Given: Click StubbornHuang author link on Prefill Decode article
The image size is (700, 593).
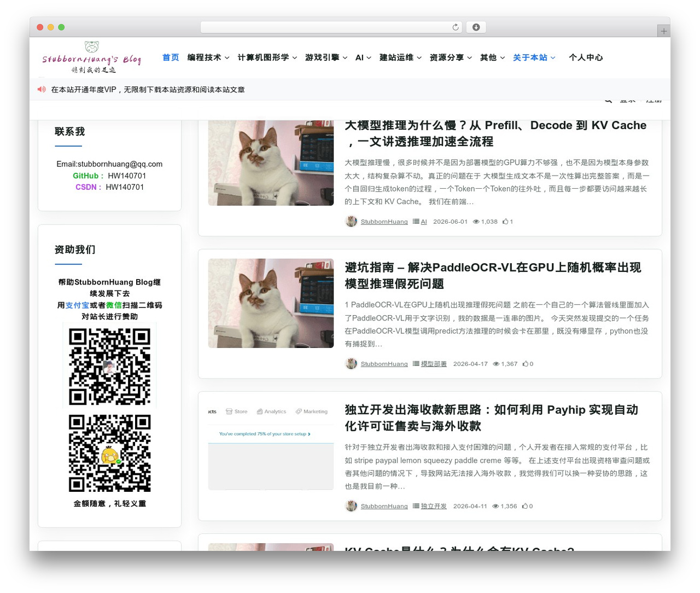Looking at the screenshot, I should click(384, 222).
